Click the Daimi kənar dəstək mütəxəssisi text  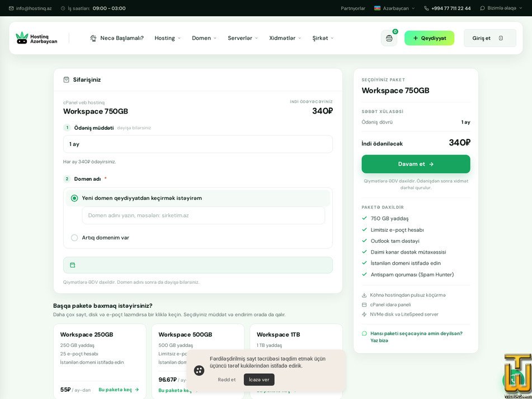pyautogui.click(x=408, y=252)
